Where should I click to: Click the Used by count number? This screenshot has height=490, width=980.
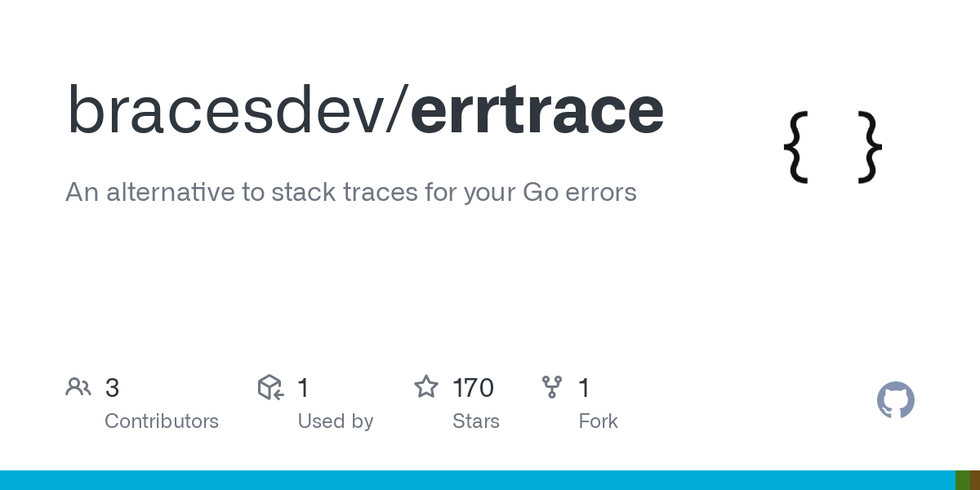click(x=303, y=388)
